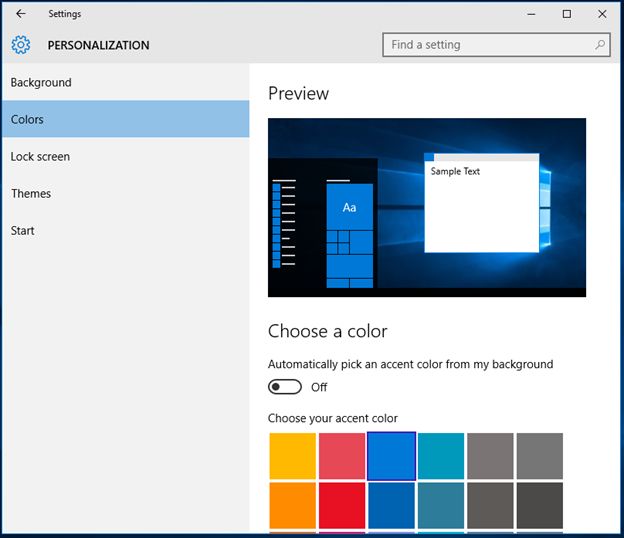Open the Background settings page
This screenshot has height=538, width=624.
(41, 83)
